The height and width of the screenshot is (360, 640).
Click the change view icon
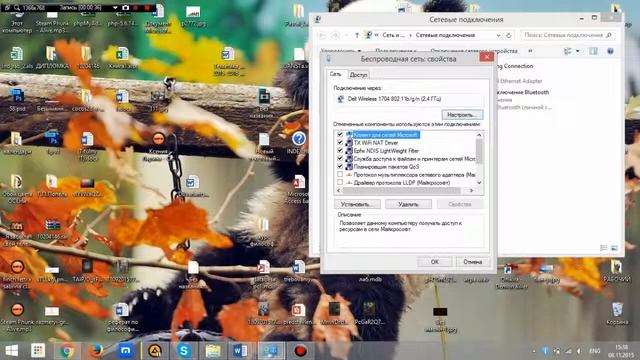pos(568,51)
